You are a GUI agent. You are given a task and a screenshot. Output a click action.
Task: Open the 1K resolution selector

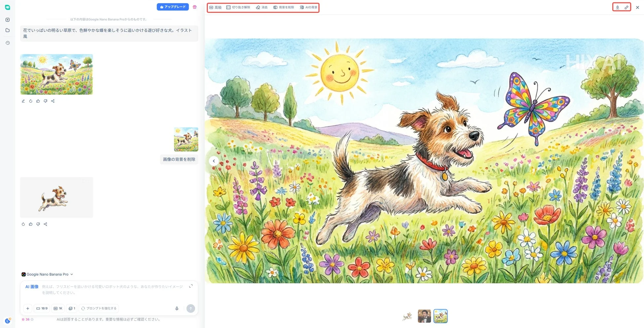click(58, 308)
